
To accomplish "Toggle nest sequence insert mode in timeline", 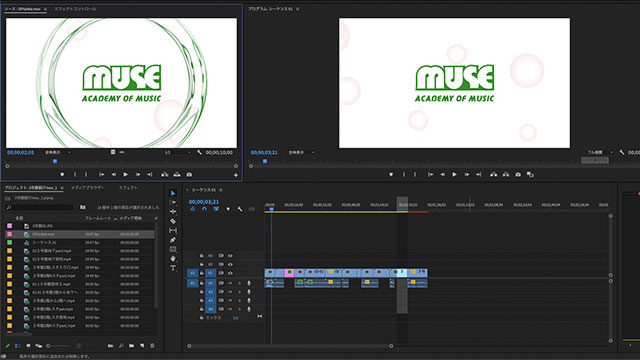I will [x=193, y=209].
